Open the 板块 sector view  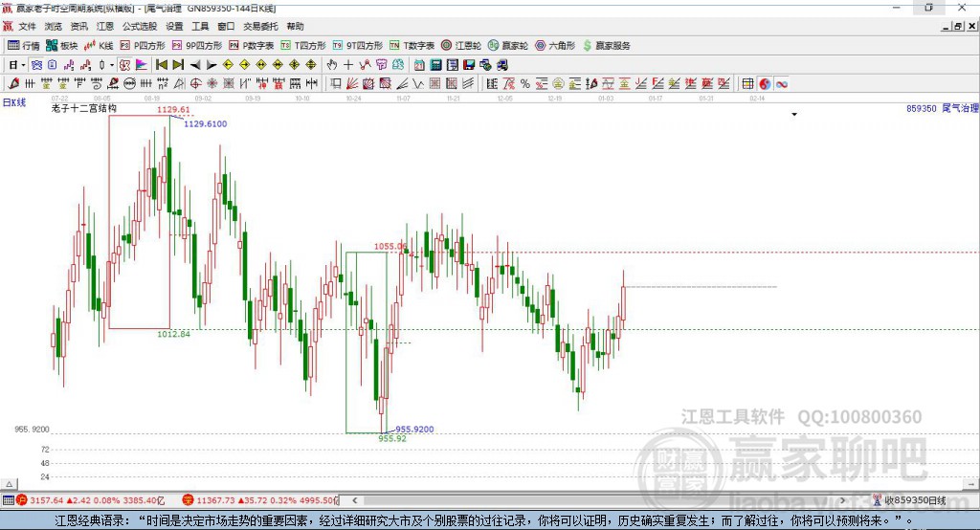pos(61,46)
